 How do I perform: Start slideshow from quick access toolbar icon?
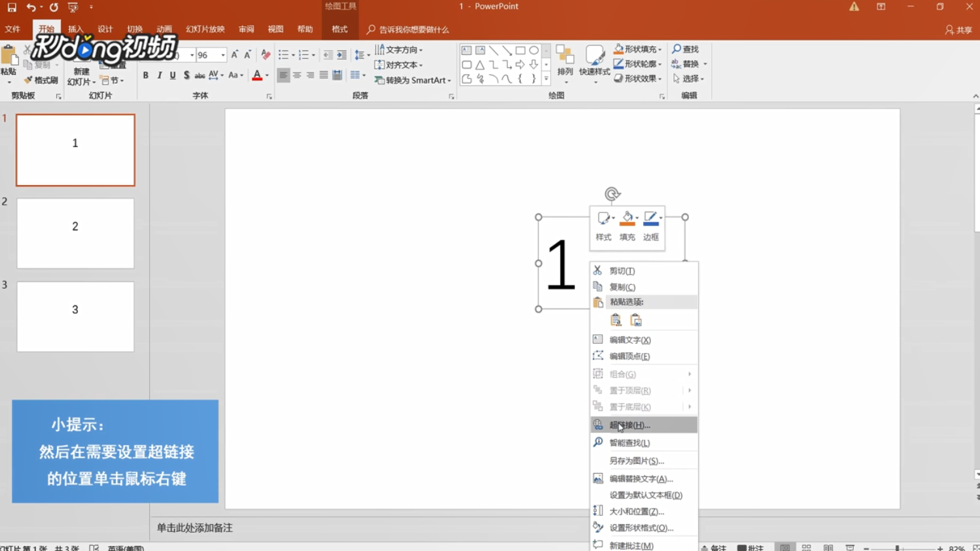point(73,7)
